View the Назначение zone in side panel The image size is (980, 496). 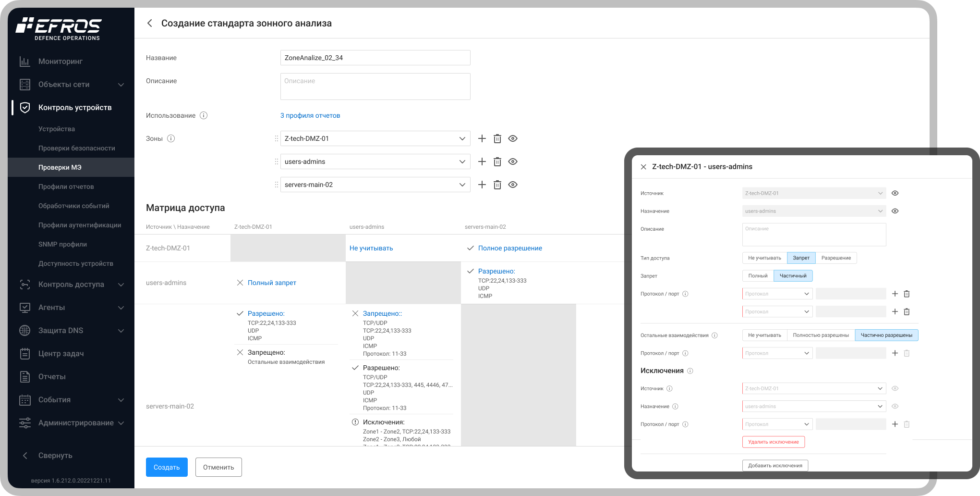(x=895, y=211)
